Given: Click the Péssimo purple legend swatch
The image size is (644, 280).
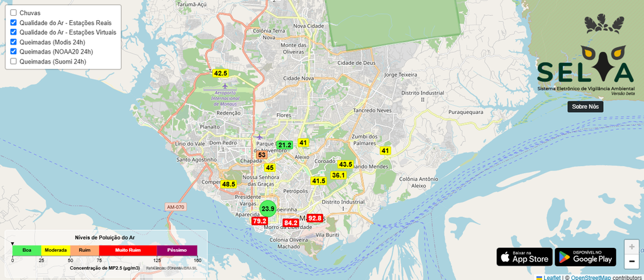Looking at the screenshot, I should [177, 250].
